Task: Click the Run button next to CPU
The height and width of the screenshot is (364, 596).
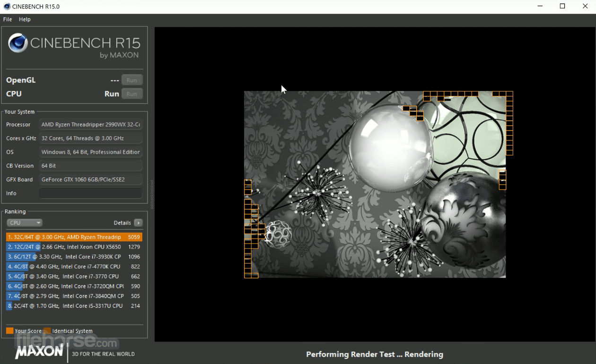Action: (132, 94)
